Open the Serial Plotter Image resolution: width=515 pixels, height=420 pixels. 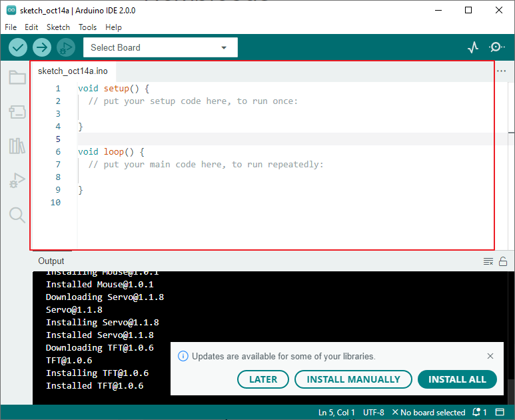pyautogui.click(x=473, y=47)
